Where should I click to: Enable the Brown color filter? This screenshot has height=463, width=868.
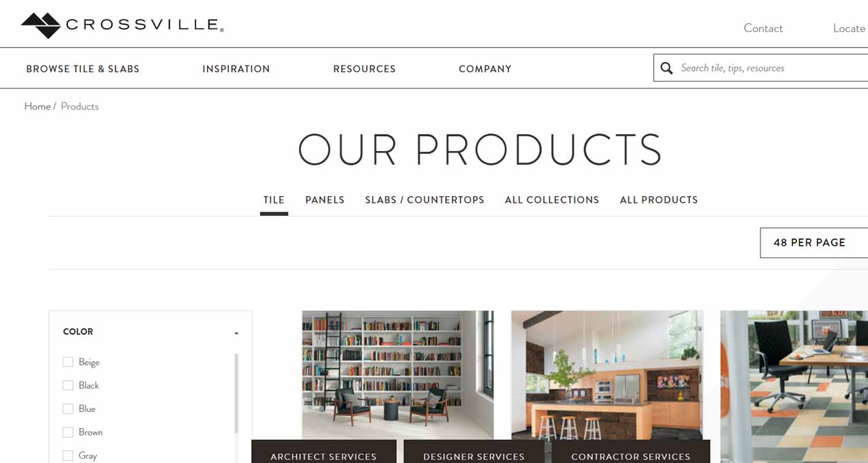point(68,432)
